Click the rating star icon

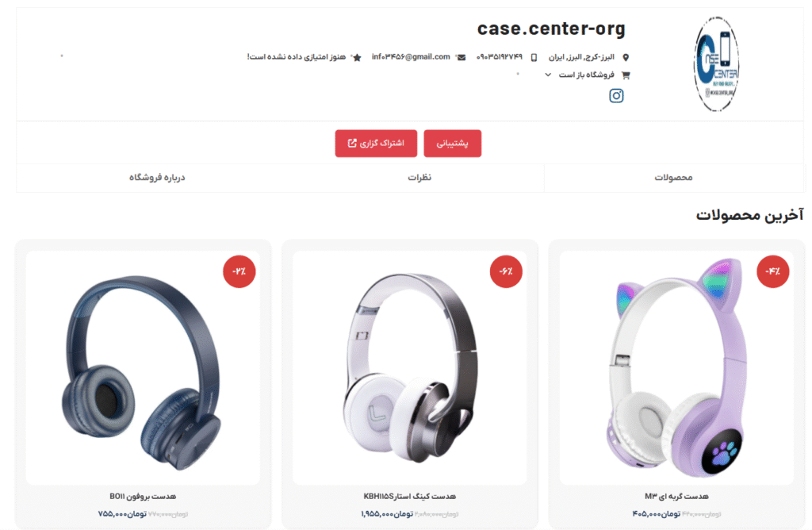357,57
